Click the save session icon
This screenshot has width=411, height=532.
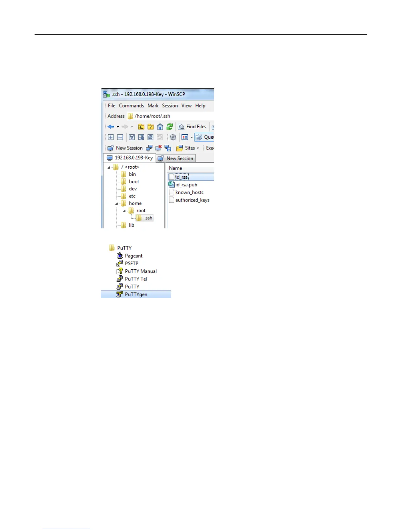coord(168,148)
